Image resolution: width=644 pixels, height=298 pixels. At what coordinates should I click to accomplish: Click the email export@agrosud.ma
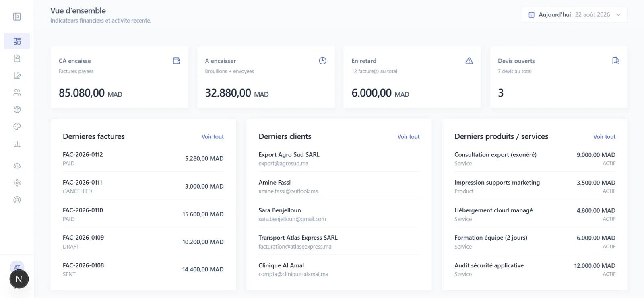click(283, 164)
